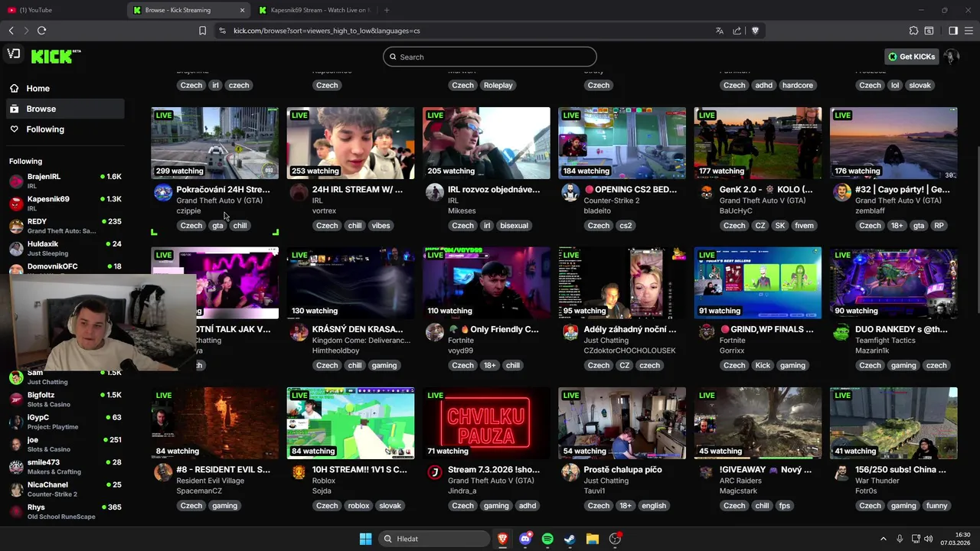The height and width of the screenshot is (551, 980).
Task: Open the 24H IRL STREAM thumbnail
Action: [351, 143]
